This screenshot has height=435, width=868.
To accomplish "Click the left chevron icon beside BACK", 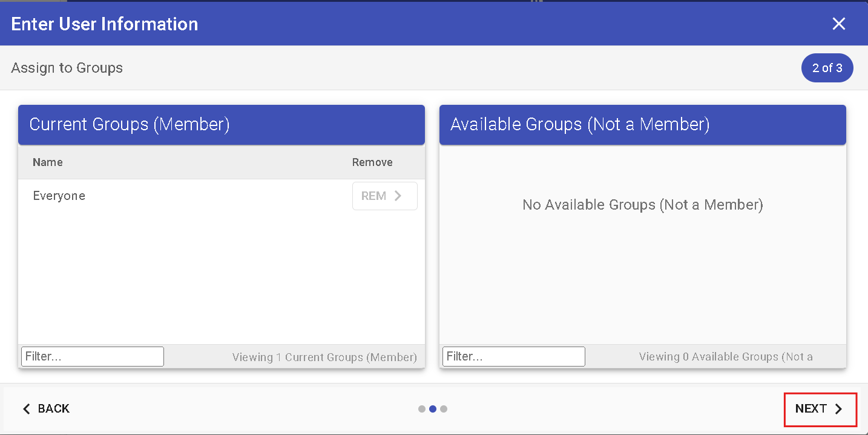I will [25, 409].
